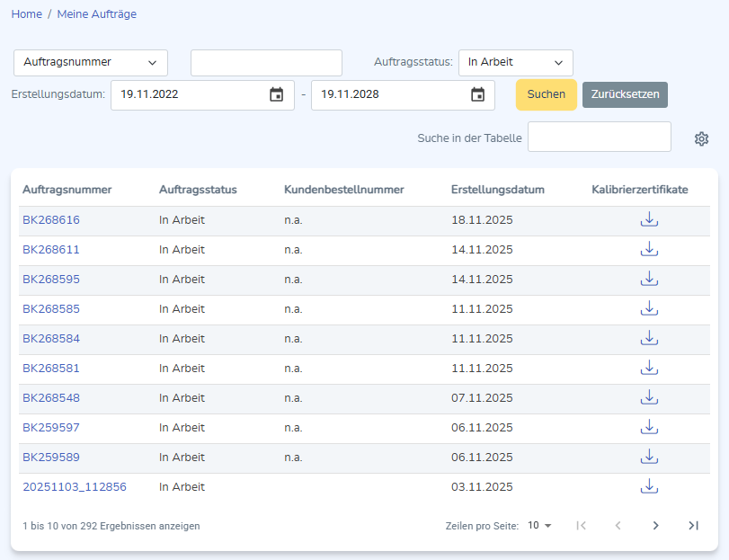Click the Zurücksetzen reset button
729x560 pixels.
tap(625, 94)
